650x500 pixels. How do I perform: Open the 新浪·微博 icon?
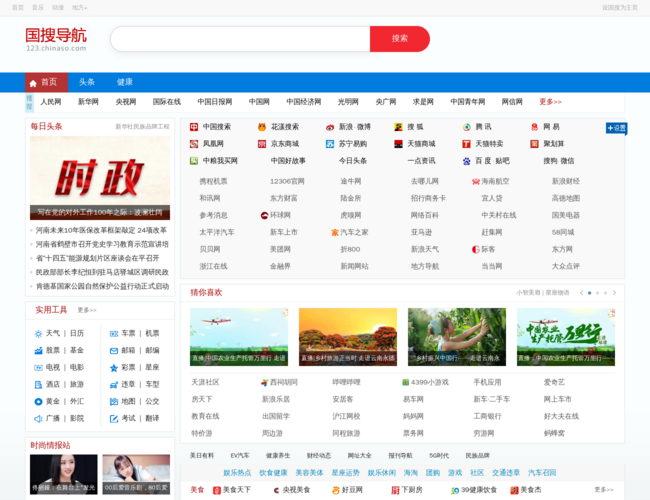click(x=330, y=127)
